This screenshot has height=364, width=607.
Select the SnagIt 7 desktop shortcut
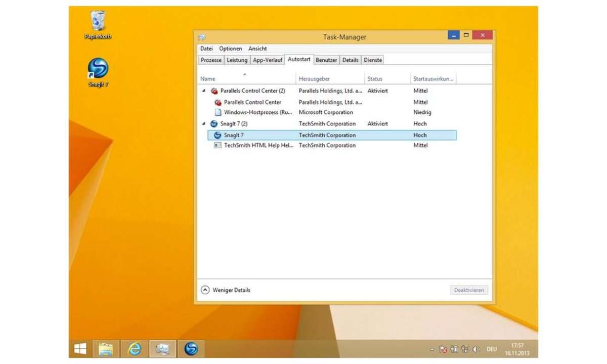(98, 73)
